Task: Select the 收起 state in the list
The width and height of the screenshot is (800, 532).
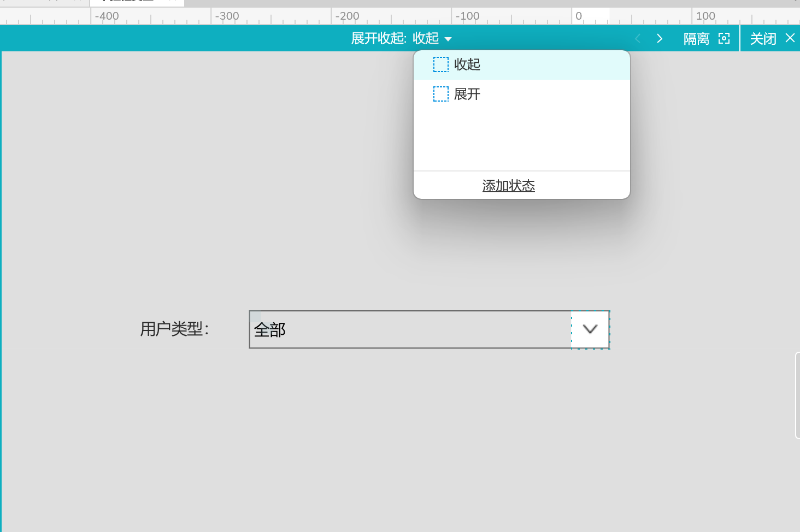Action: 467,64
